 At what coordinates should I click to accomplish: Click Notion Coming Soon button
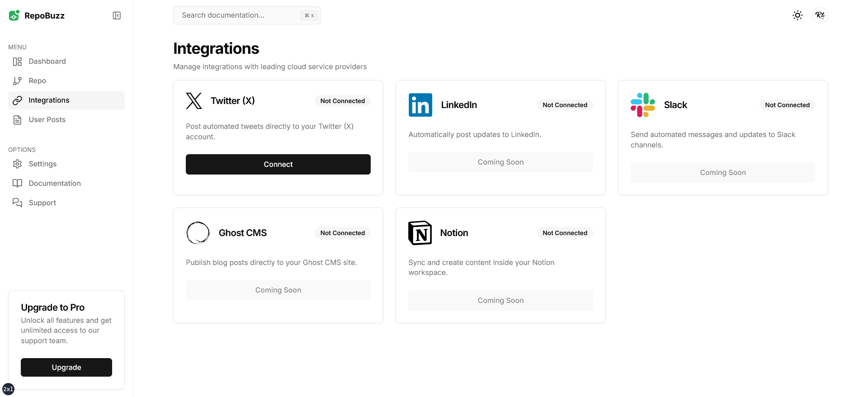point(500,301)
